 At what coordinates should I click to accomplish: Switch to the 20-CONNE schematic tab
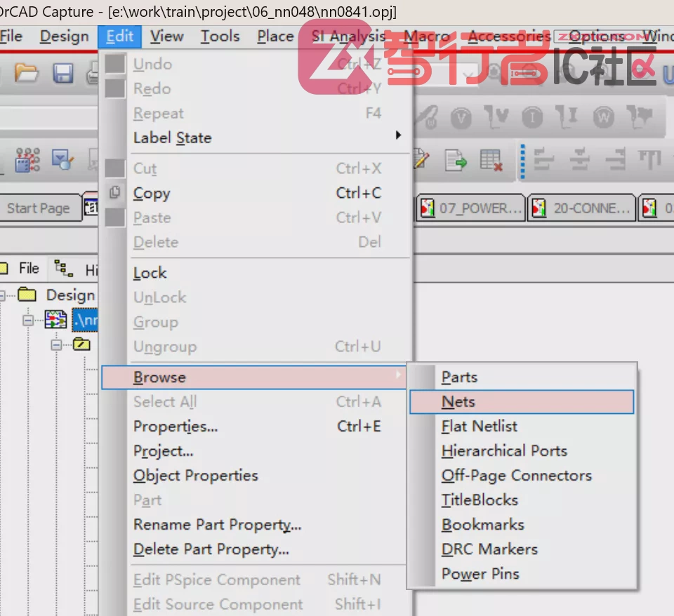point(581,208)
